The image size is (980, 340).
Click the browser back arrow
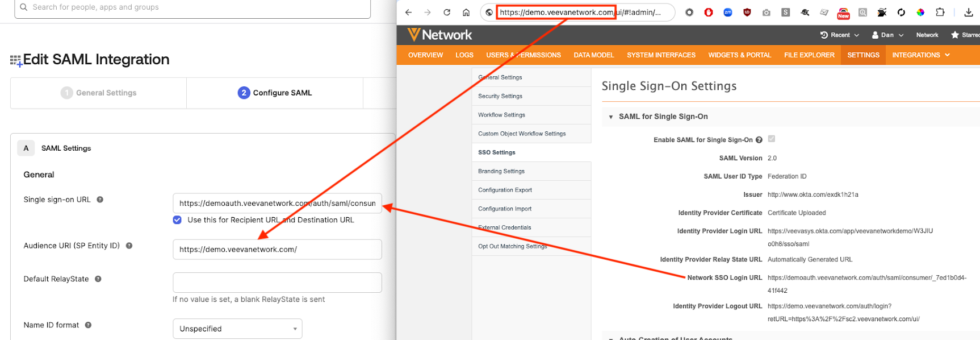408,13
